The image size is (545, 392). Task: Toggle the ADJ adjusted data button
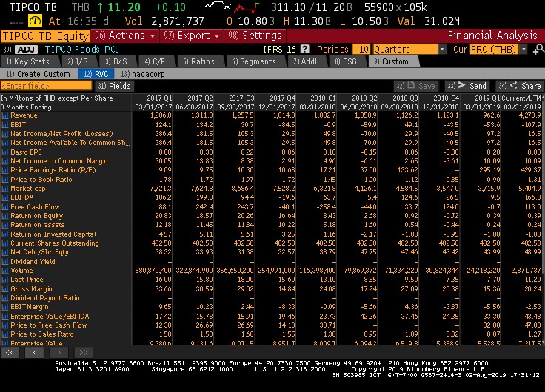pyautogui.click(x=26, y=50)
